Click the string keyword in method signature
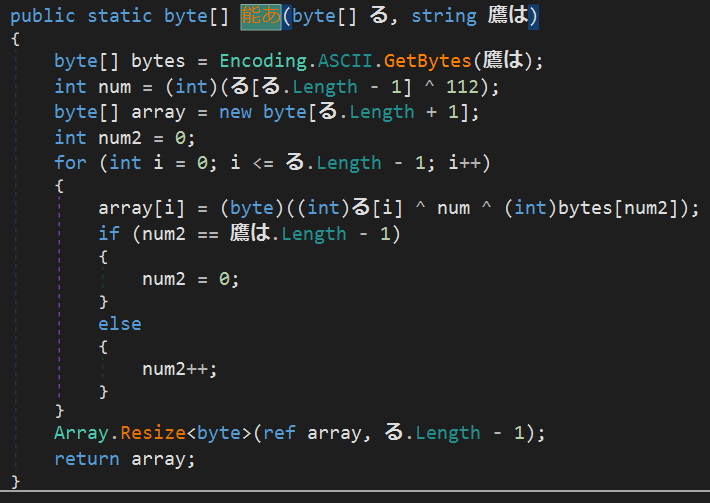Viewport: 710px width, 503px height. 444,16
